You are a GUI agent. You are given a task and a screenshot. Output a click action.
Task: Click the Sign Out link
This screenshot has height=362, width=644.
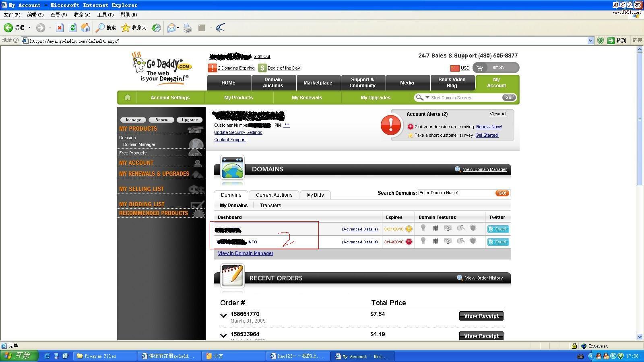coord(262,56)
